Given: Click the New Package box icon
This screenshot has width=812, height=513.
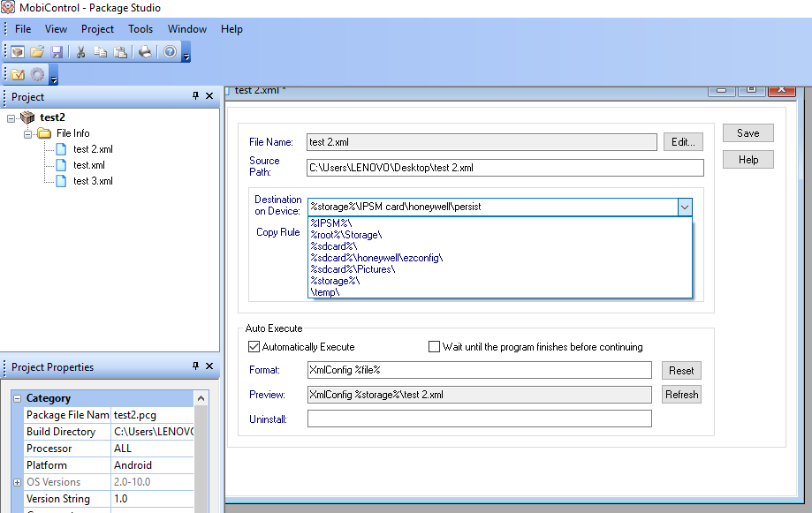Looking at the screenshot, I should tap(18, 52).
